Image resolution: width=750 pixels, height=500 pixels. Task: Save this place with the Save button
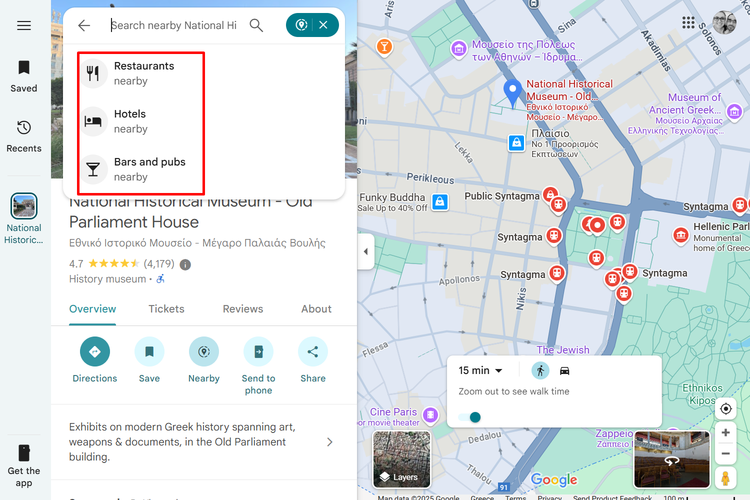pos(149,360)
